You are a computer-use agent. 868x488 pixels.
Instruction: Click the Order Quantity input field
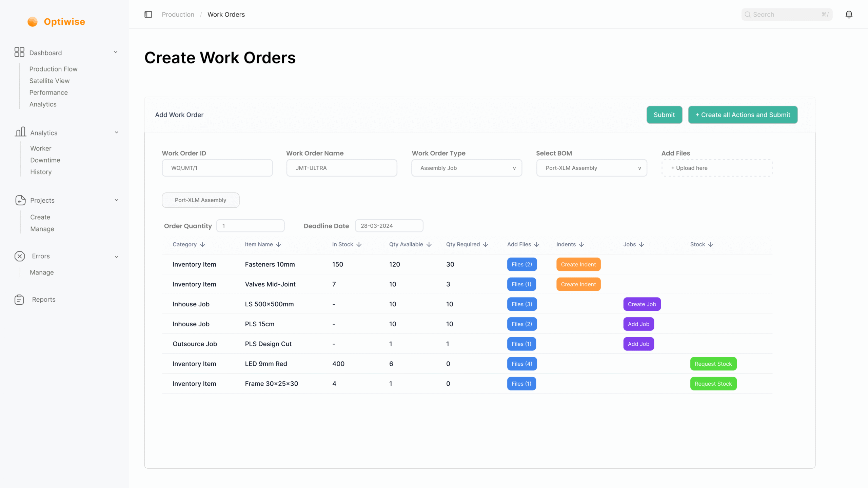250,226
